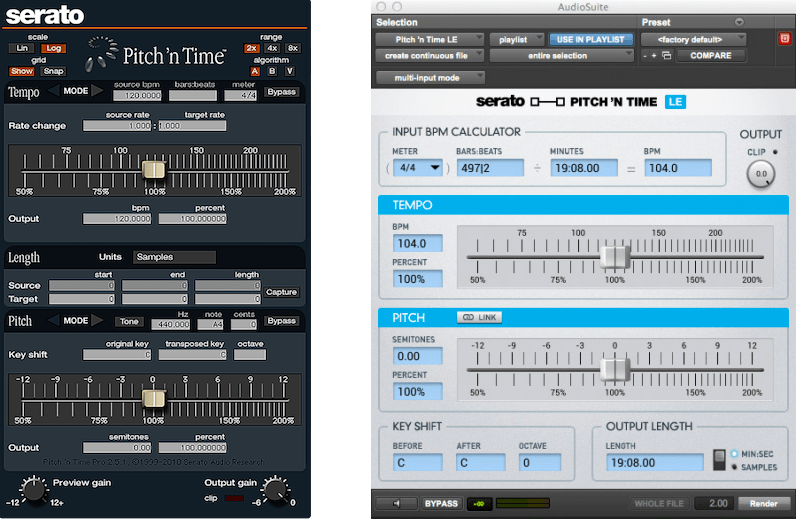796x519 pixels.
Task: Toggle grid Snap button
Action: (x=53, y=71)
